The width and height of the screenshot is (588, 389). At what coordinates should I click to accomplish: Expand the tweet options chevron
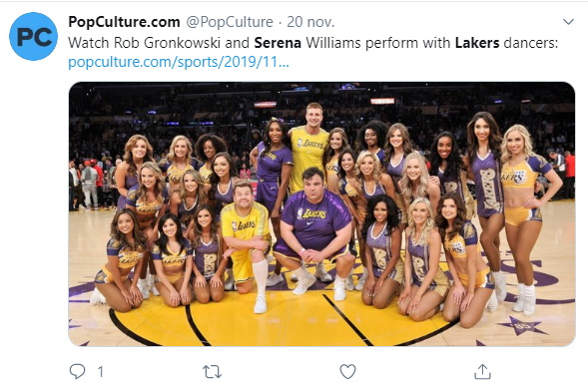pos(568,22)
